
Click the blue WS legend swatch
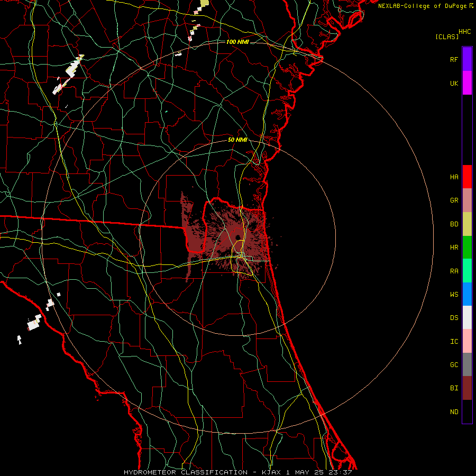(467, 294)
